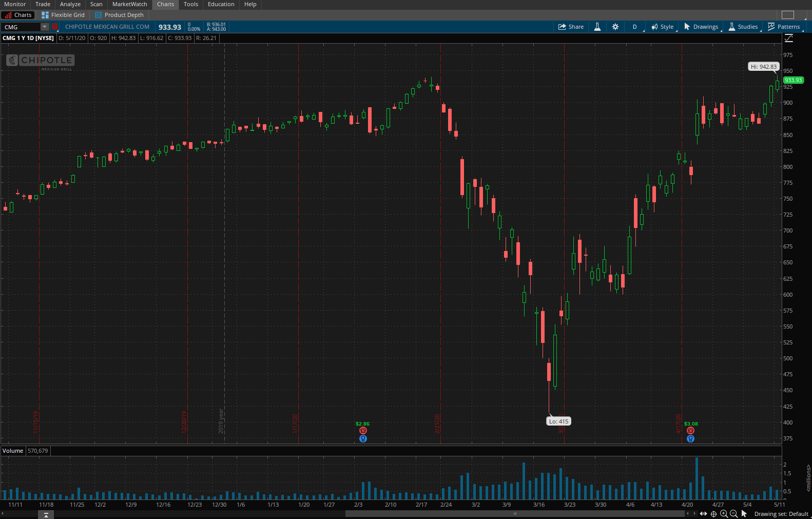Click the zoom in magnifier icon
812x519 pixels.
[724, 514]
